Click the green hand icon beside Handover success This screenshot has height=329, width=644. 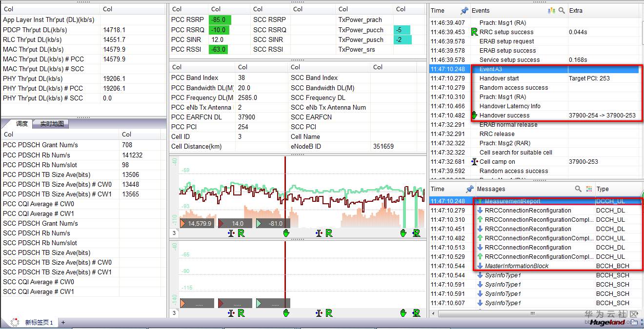point(474,115)
